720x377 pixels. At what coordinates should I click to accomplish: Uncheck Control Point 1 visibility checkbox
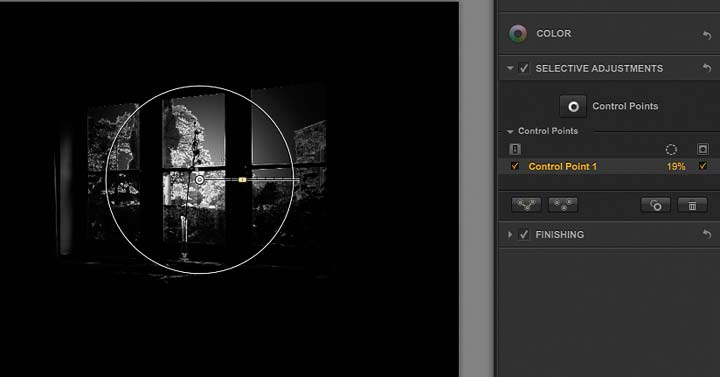pyautogui.click(x=515, y=166)
